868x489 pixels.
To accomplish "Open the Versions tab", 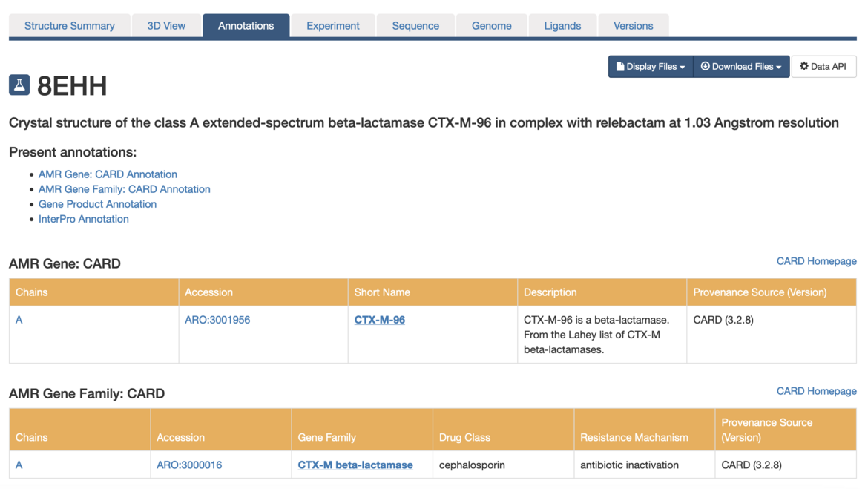I will 634,24.
